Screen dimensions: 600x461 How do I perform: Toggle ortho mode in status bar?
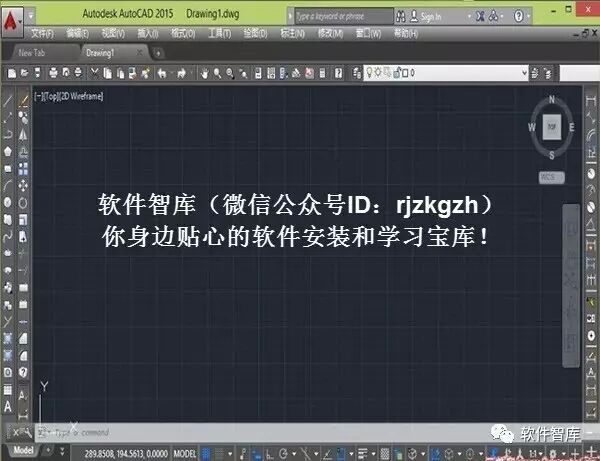pyautogui.click(x=269, y=454)
